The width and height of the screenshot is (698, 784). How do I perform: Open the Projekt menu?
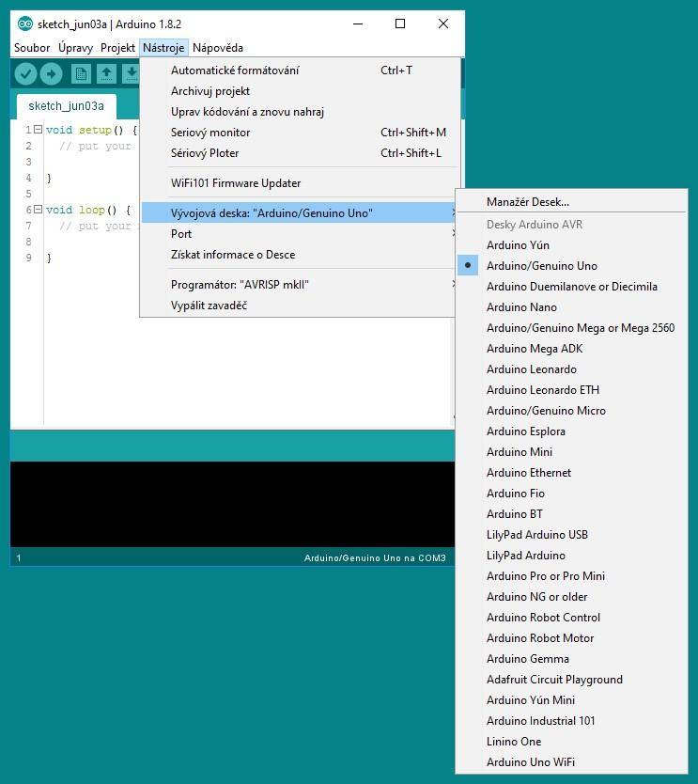coord(117,48)
